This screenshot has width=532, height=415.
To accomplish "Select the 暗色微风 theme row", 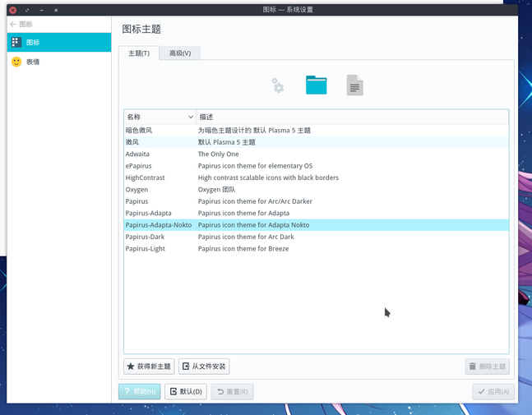I will (317, 130).
